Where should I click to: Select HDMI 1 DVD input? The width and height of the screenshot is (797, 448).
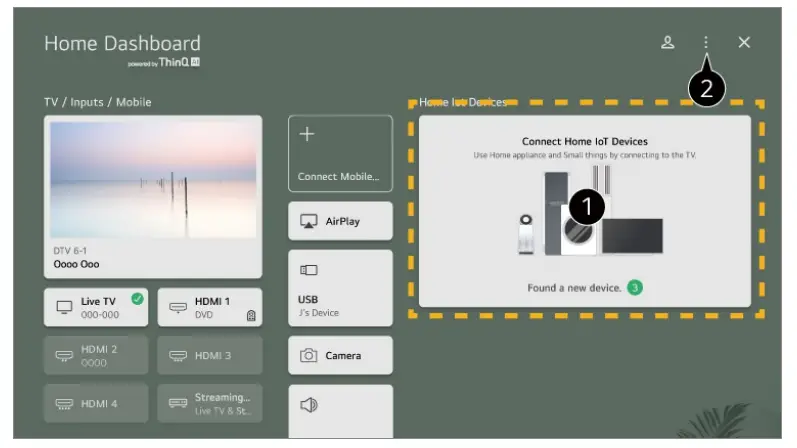[210, 308]
